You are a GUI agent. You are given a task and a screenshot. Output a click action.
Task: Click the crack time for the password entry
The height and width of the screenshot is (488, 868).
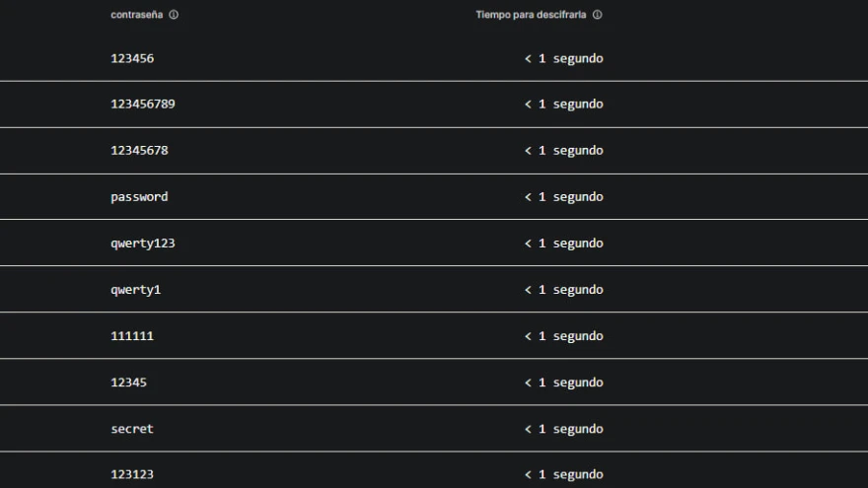563,196
